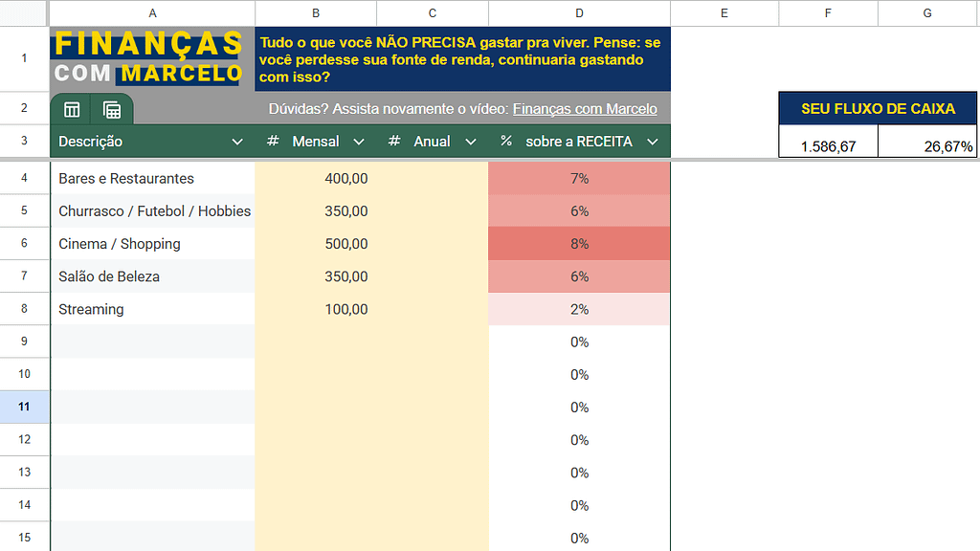Open the sobre a RECEITA filter dropdown
This screenshot has height=551, width=980.
653,142
